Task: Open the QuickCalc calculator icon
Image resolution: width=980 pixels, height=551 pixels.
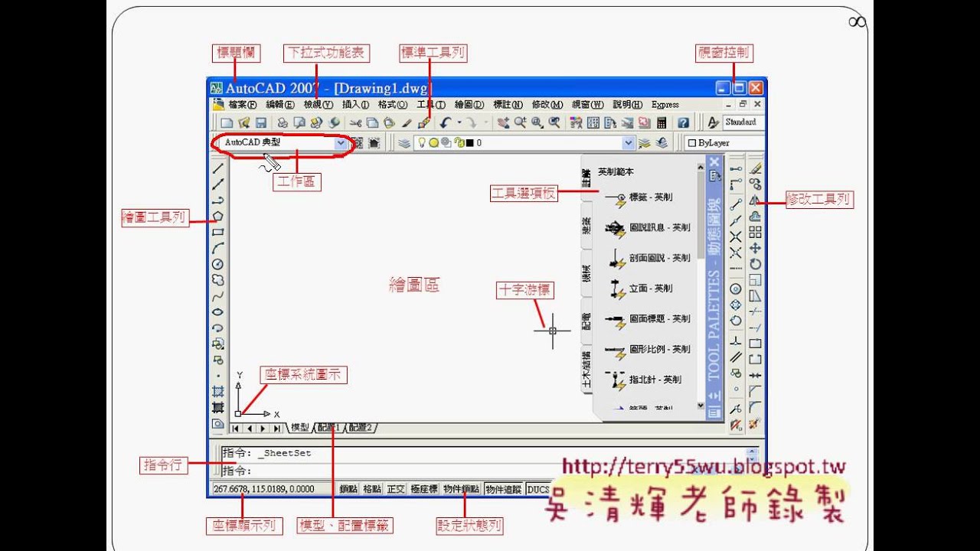Action: (x=661, y=122)
